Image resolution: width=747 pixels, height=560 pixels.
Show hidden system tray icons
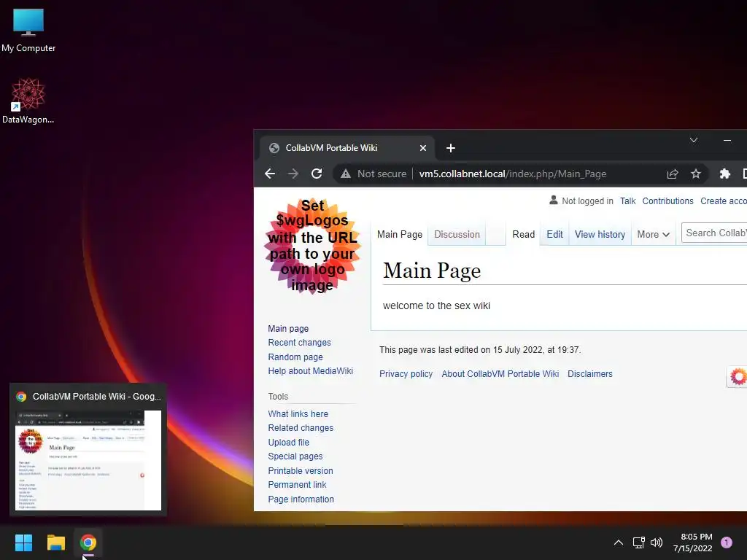(x=619, y=542)
